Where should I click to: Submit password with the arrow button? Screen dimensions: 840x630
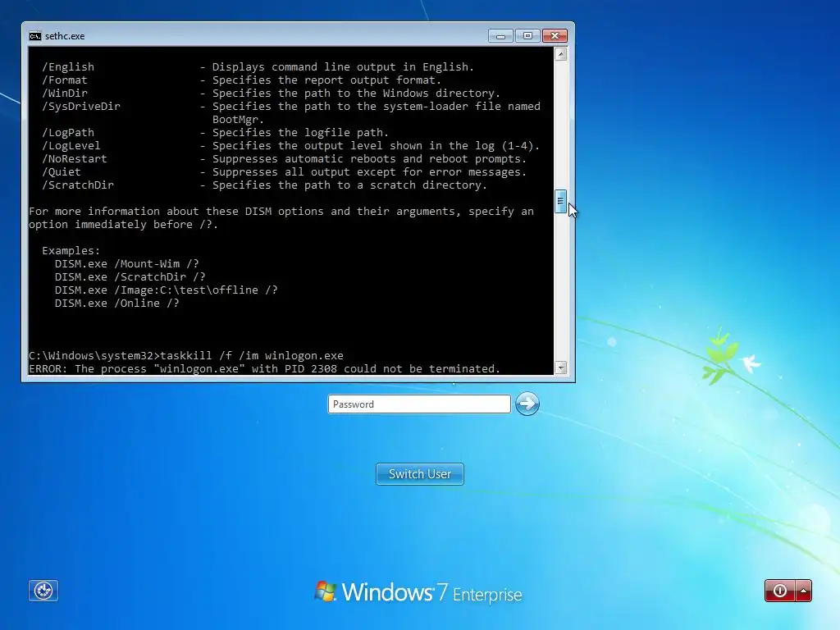click(x=527, y=404)
